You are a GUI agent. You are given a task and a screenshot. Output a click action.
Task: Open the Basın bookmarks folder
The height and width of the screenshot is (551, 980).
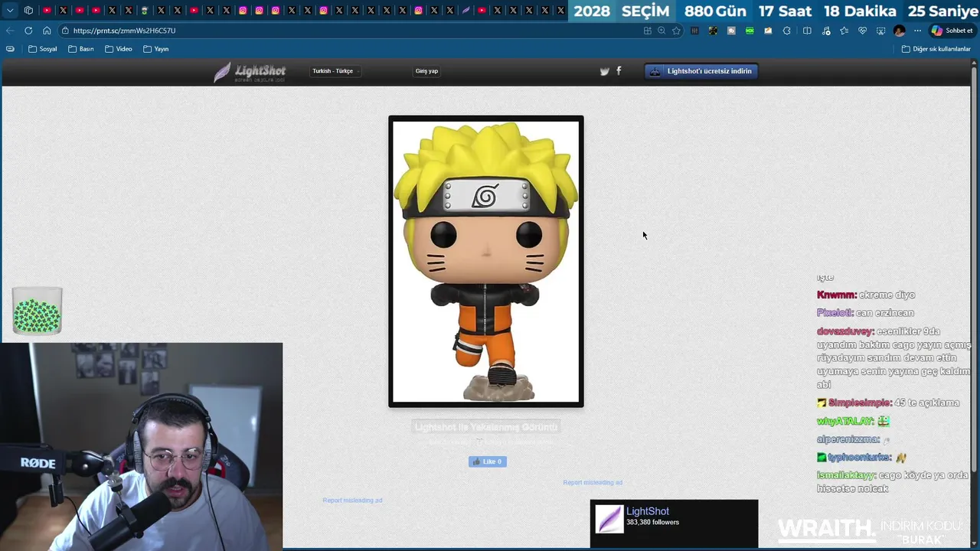point(81,49)
